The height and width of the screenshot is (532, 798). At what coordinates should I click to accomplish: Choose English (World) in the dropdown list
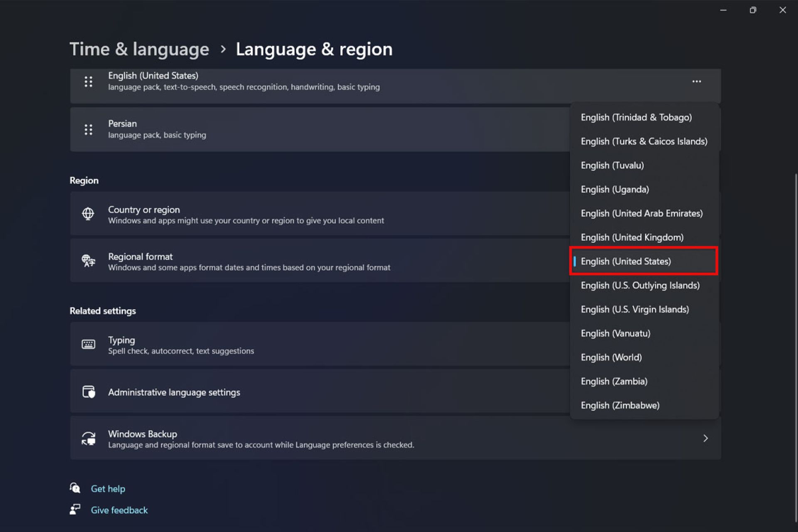(x=611, y=357)
